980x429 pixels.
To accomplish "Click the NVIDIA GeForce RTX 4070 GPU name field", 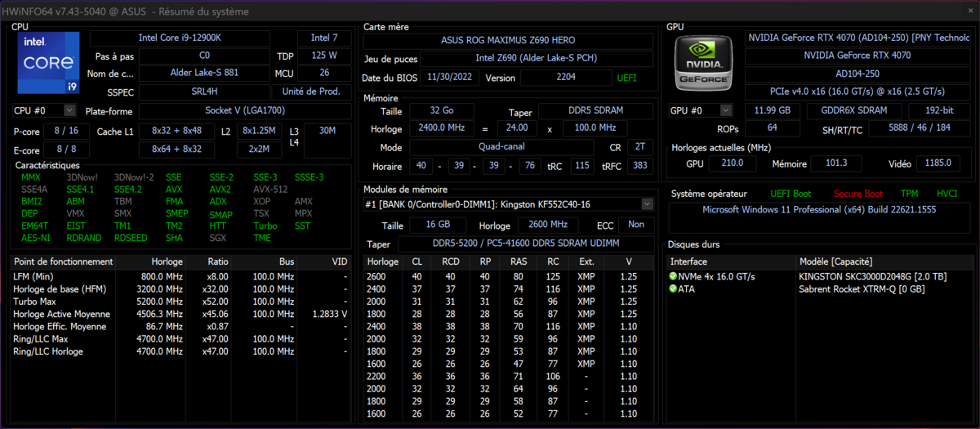I will (857, 56).
